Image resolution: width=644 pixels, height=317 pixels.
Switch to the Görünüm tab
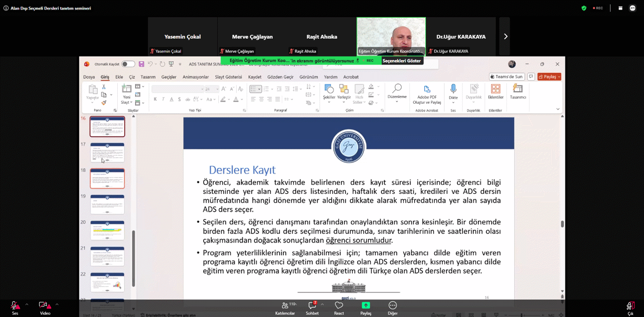click(x=308, y=77)
